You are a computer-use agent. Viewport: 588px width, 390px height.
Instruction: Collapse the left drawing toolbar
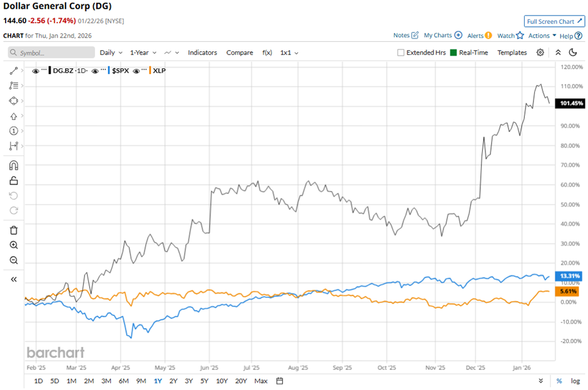(x=14, y=279)
